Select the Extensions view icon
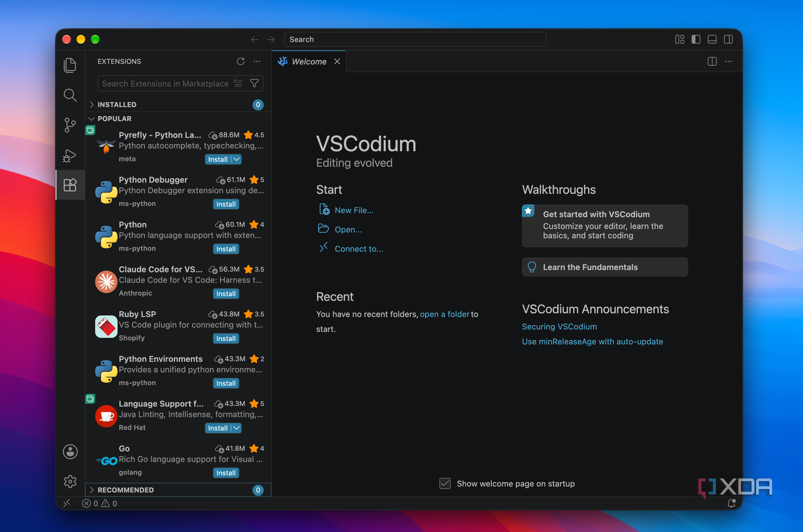803x532 pixels. (x=70, y=185)
